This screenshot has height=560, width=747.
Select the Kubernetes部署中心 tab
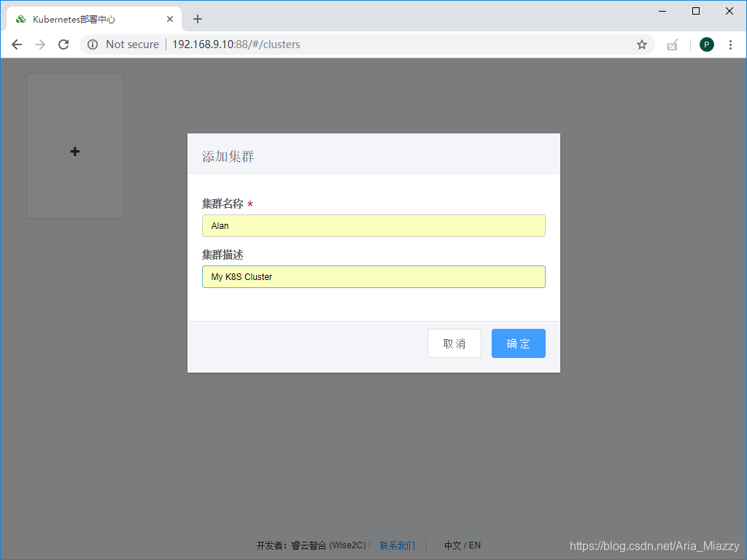click(x=94, y=19)
